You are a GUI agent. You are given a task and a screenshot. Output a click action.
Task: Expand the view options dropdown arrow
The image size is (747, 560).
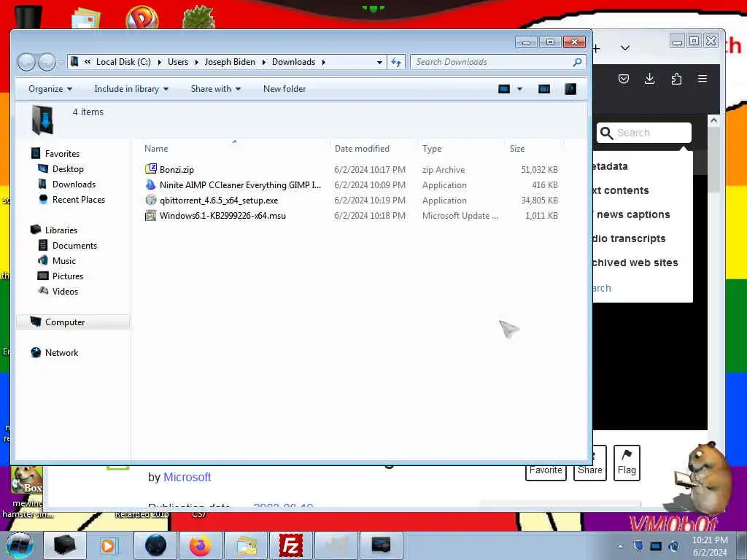(x=519, y=89)
